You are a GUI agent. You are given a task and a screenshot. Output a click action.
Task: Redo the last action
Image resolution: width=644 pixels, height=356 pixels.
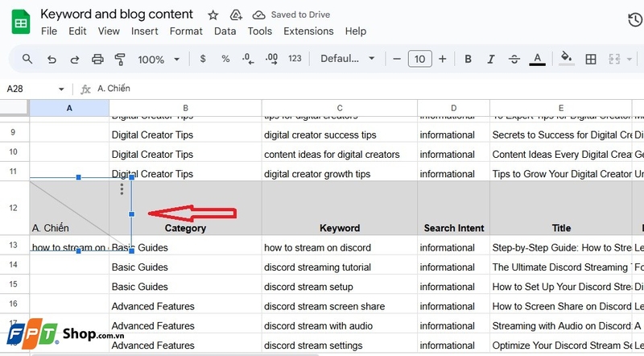(x=74, y=59)
